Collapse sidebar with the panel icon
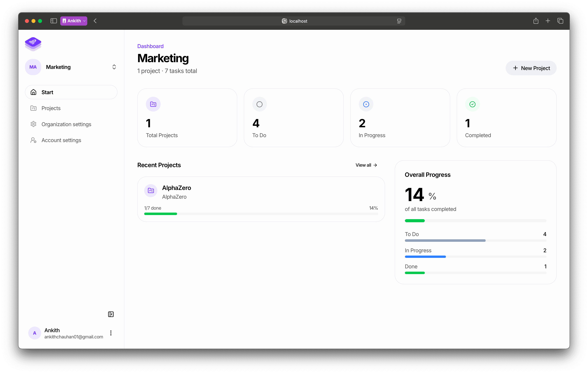Image resolution: width=588 pixels, height=373 pixels. click(111, 314)
